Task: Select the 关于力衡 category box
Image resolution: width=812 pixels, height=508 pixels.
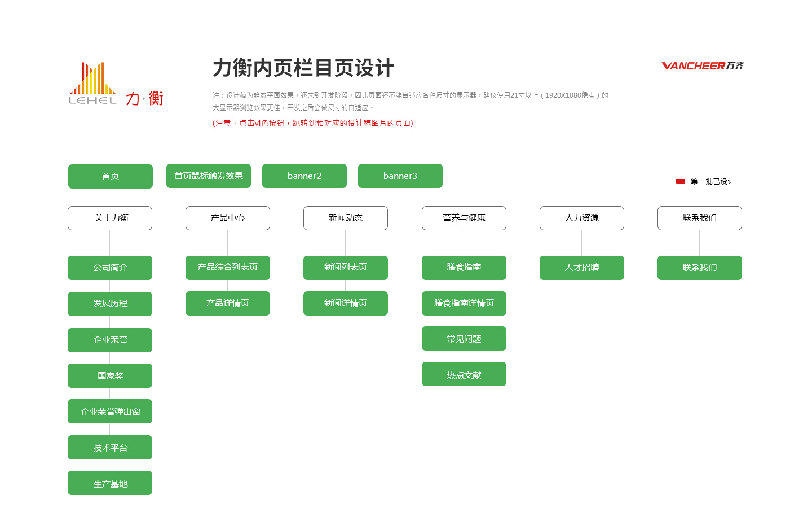Action: (110, 218)
